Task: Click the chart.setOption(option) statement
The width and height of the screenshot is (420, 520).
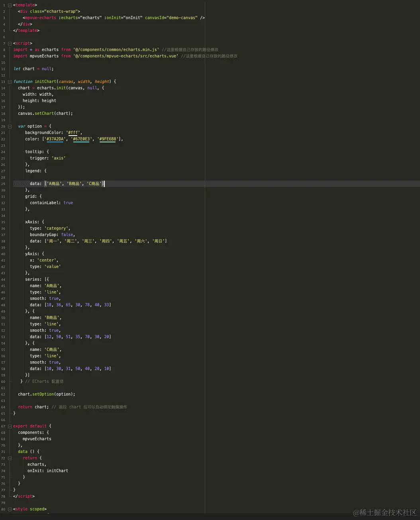Action: pos(47,394)
